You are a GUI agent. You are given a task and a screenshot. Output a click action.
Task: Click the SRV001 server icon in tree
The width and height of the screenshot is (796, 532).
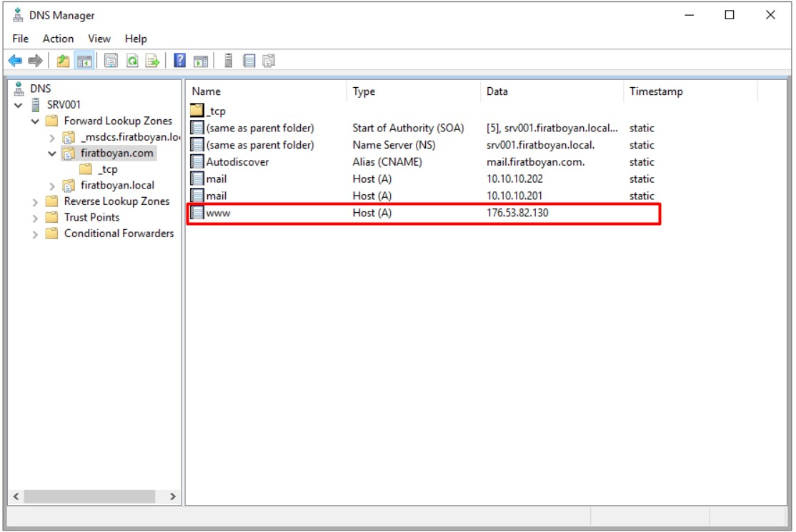(36, 104)
